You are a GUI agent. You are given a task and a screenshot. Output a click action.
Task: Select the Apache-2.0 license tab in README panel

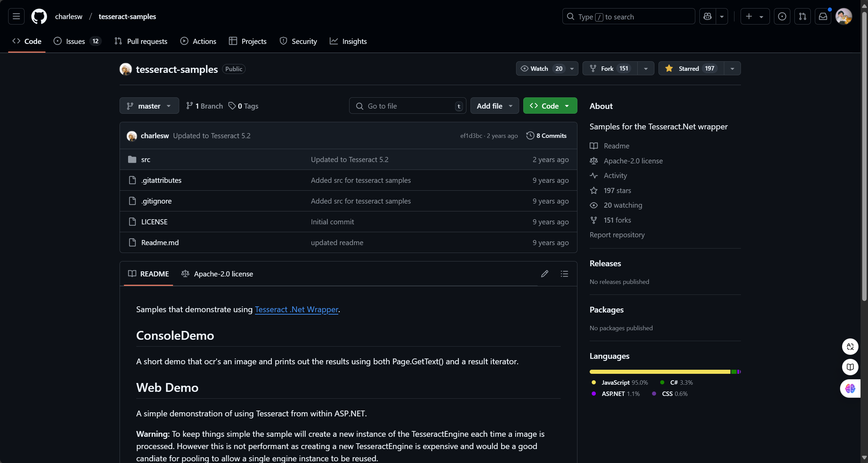pos(217,274)
